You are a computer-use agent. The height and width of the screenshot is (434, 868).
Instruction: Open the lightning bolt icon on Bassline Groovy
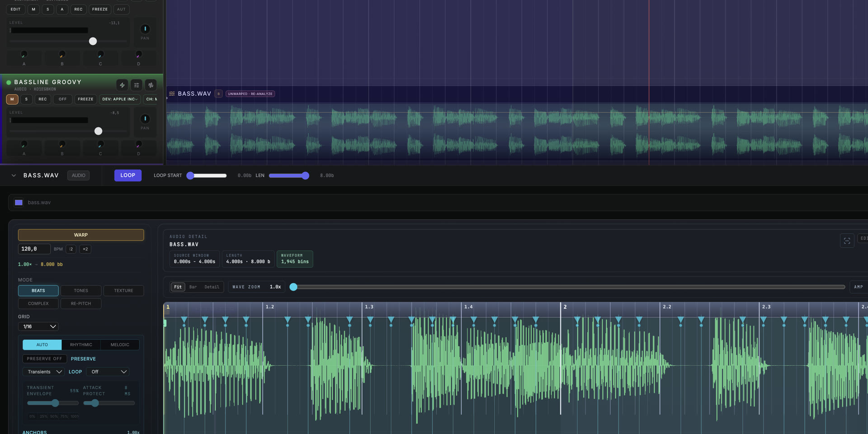coord(122,85)
